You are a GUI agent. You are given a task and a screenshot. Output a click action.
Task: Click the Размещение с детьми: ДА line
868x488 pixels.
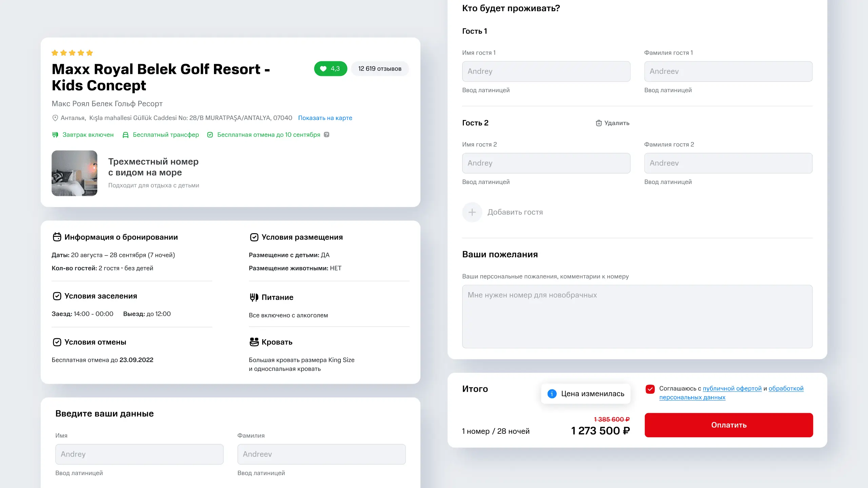pos(289,255)
